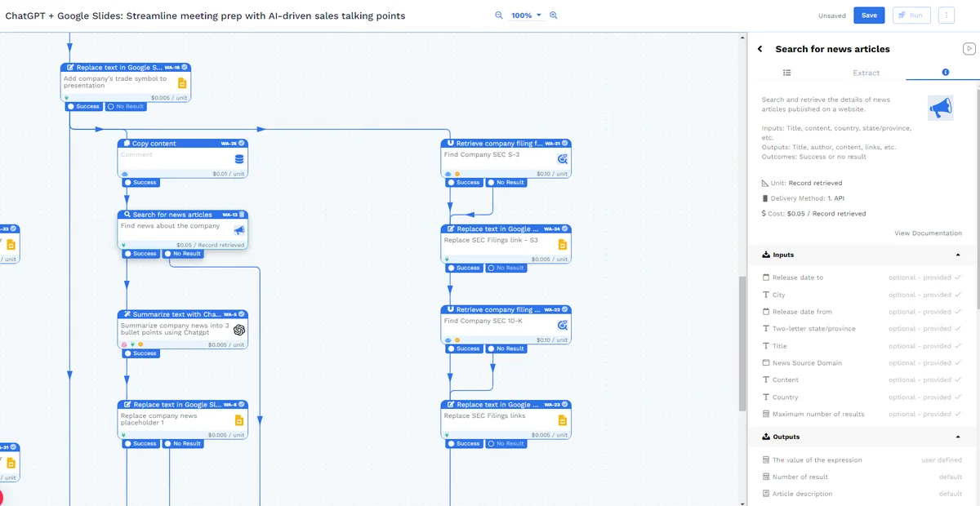Screen dimensions: 980x506
Task: Select the Country input row
Action: tap(862, 397)
